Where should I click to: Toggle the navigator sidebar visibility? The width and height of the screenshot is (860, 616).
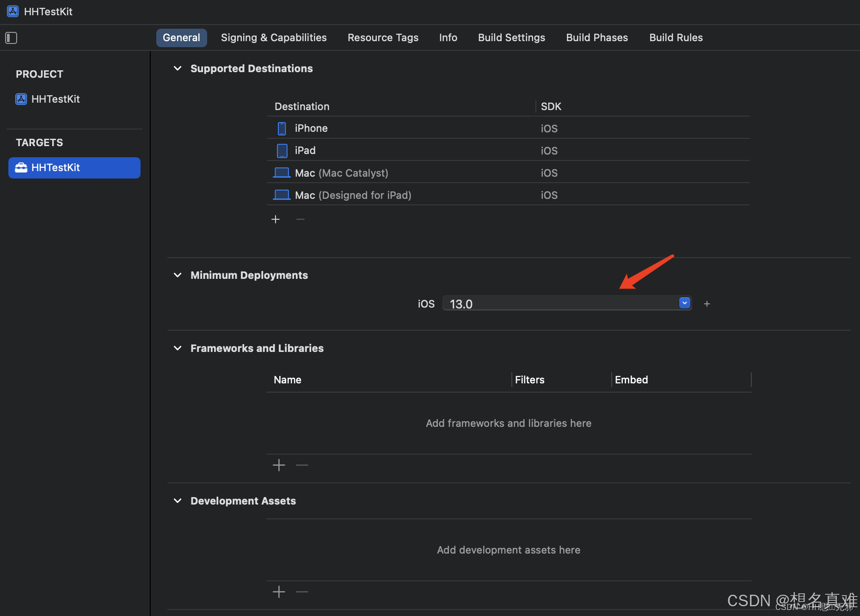(11, 37)
